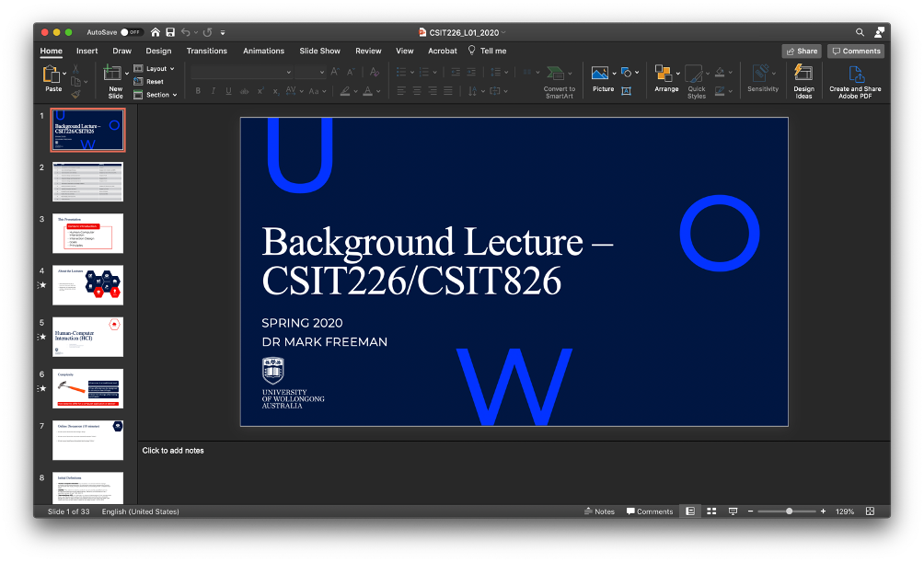
Task: Start the Slide Show from status bar
Action: coord(732,511)
